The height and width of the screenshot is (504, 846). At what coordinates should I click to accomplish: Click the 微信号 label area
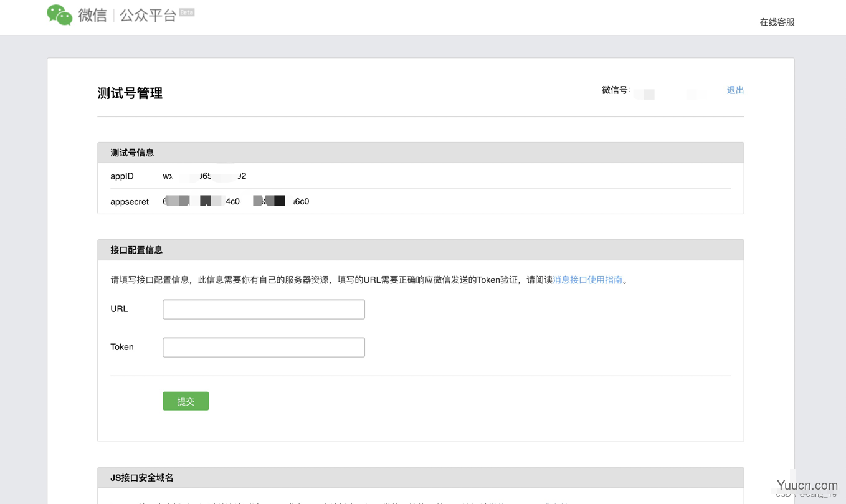[x=613, y=90]
